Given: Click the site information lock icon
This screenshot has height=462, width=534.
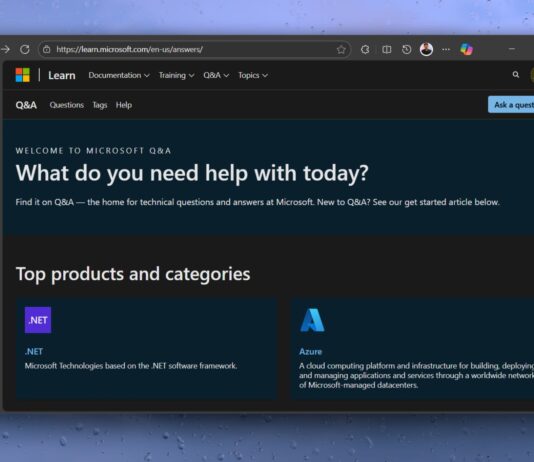Looking at the screenshot, I should tap(47, 50).
